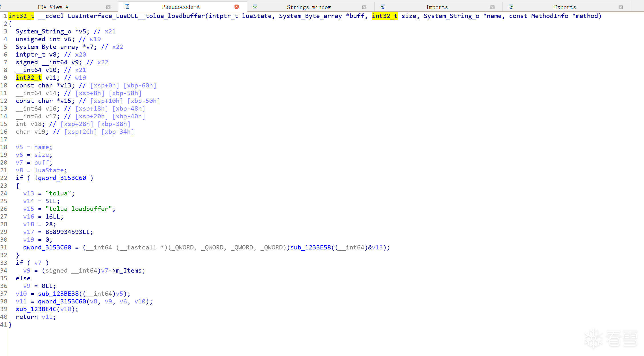Close the Pseudocode-A tab with the red X
The height and width of the screenshot is (356, 644).
[237, 7]
